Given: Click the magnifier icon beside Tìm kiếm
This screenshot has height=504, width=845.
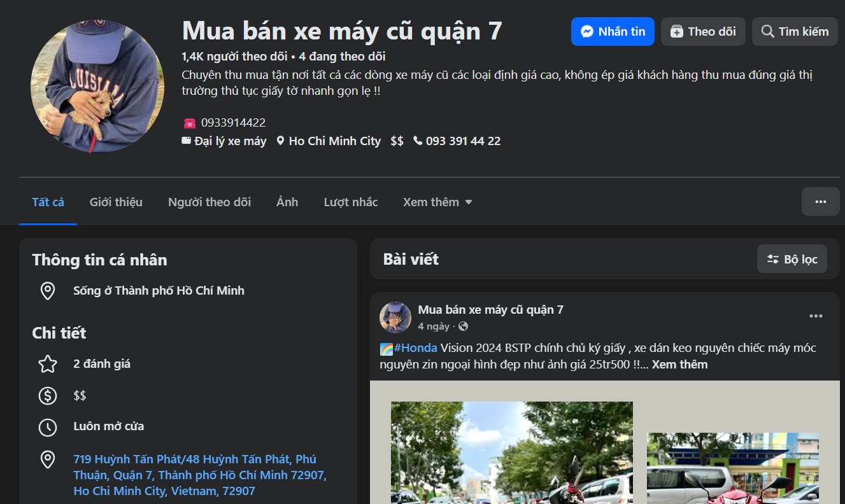Looking at the screenshot, I should coord(768,32).
